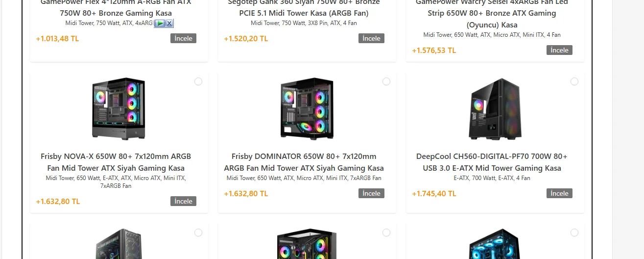The width and height of the screenshot is (644, 259).
Task: Hit İncele on DeepCool CH560-DIGITAL card
Action: (x=559, y=193)
